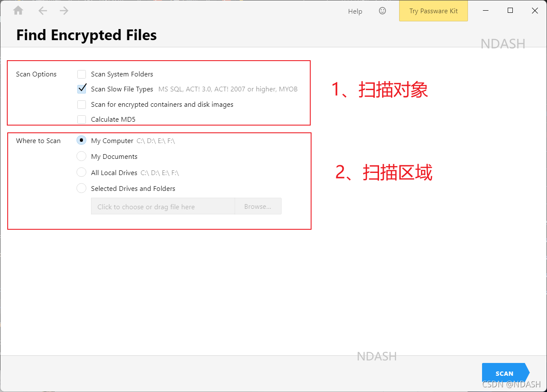Image resolution: width=547 pixels, height=392 pixels.
Task: Select the My Computer radio option
Action: tap(81, 140)
